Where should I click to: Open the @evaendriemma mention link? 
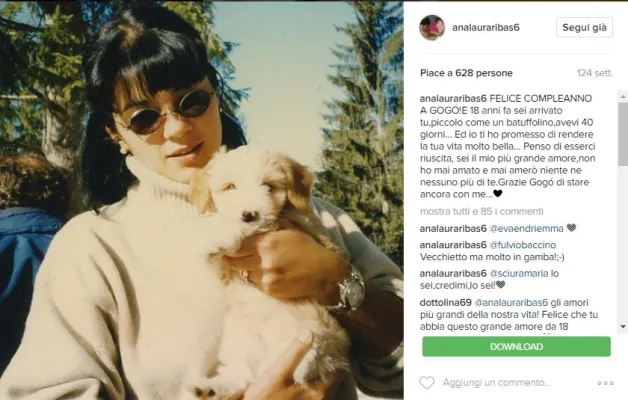click(x=527, y=229)
